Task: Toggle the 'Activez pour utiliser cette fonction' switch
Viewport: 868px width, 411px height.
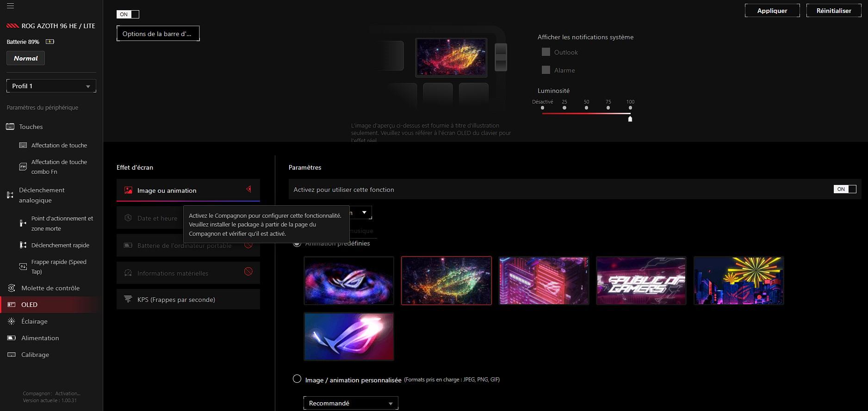Action: [x=845, y=189]
